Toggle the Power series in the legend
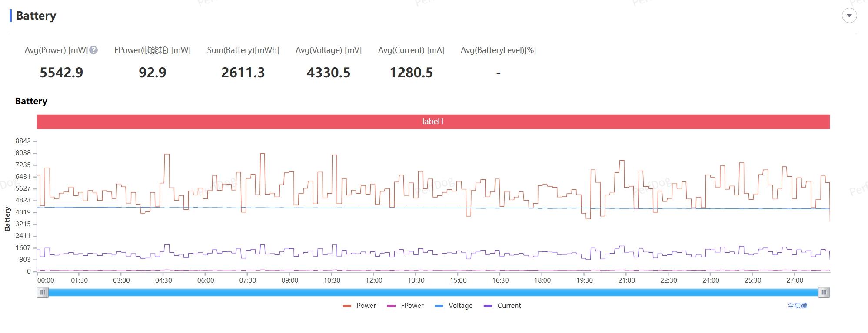 (359, 306)
